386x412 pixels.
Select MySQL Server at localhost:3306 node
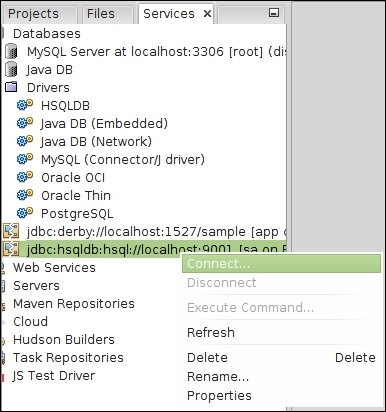(x=156, y=52)
